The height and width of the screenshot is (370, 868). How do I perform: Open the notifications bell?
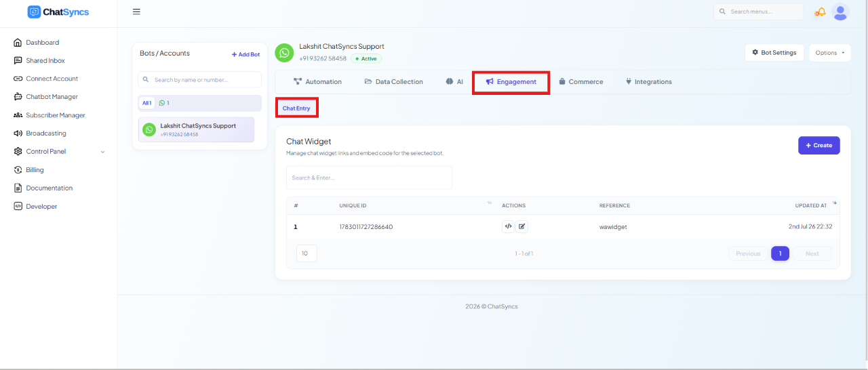pyautogui.click(x=821, y=12)
